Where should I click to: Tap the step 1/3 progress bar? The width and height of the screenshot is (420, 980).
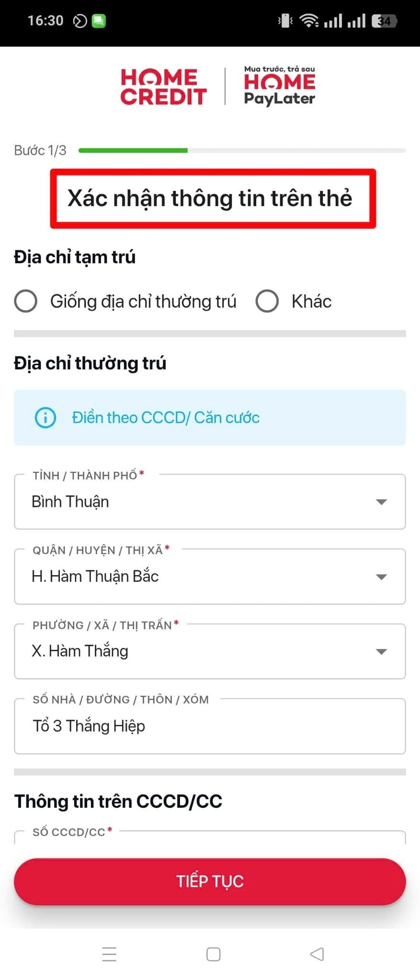[x=242, y=150]
